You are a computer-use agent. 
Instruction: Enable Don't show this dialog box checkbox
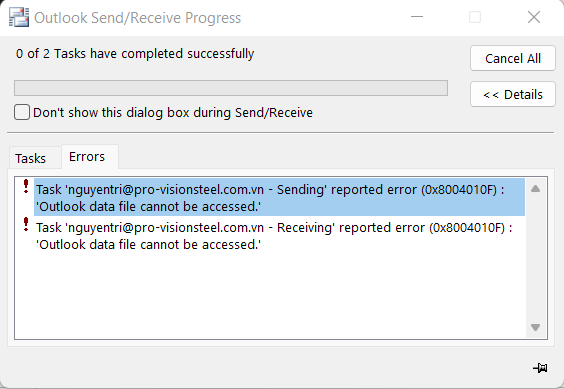(22, 112)
